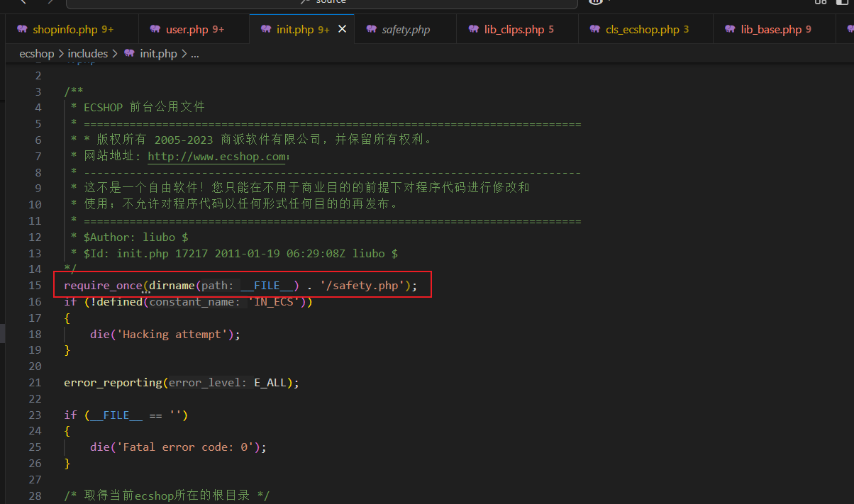Select the safety.php tab
The image size is (854, 504).
pyautogui.click(x=406, y=30)
